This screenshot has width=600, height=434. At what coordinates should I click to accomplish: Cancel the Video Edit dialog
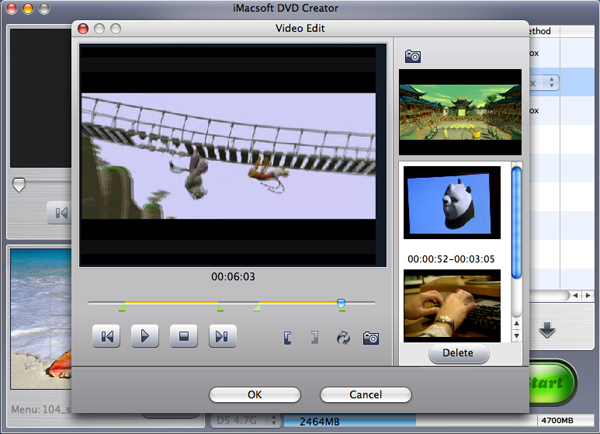pyautogui.click(x=365, y=395)
